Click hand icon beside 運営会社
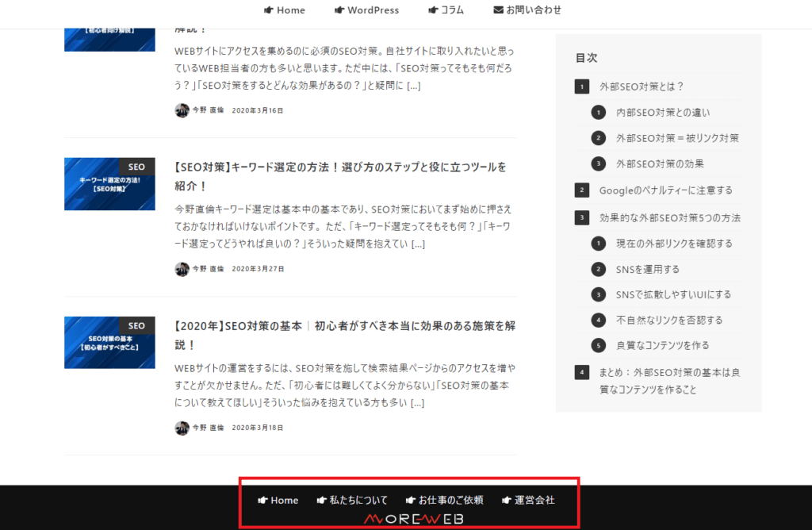The image size is (812, 530). [507, 501]
